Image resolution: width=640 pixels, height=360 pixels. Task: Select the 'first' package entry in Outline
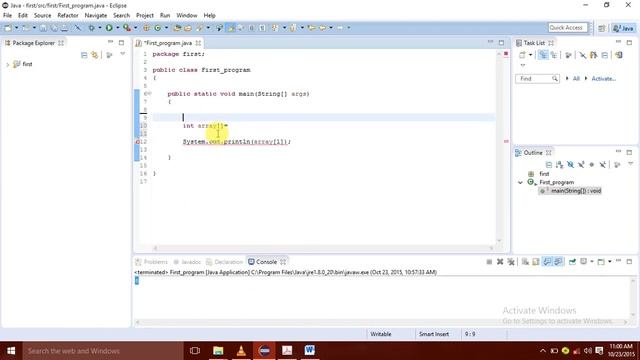[x=544, y=174]
